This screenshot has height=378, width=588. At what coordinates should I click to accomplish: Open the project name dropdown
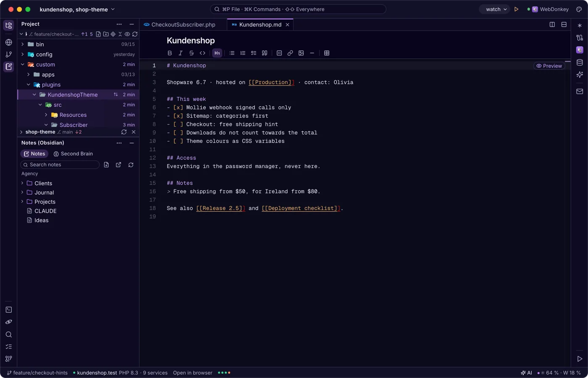coord(77,9)
